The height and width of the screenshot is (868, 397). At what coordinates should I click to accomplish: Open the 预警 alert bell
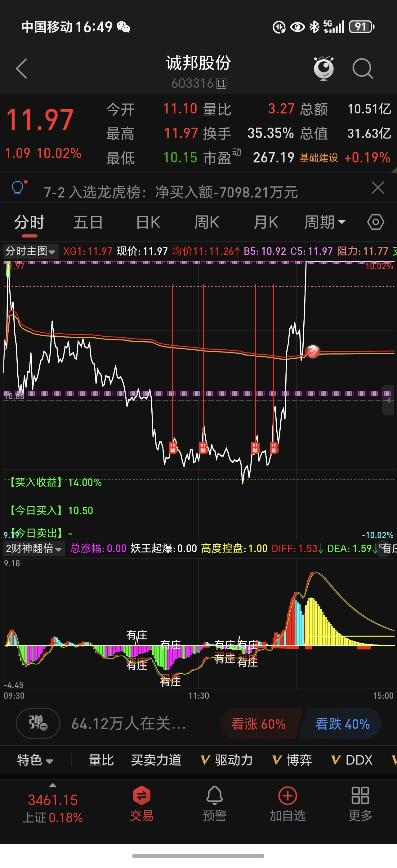pos(214,804)
